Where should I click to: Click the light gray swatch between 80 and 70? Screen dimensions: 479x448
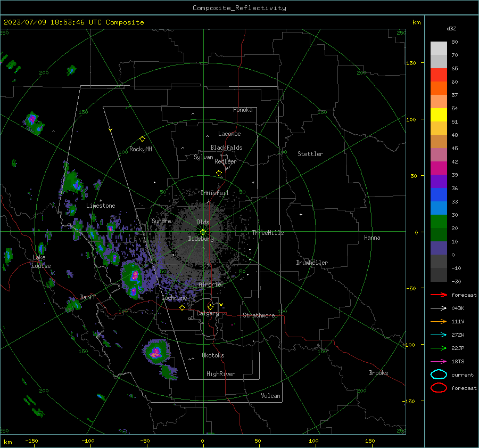pyautogui.click(x=439, y=48)
